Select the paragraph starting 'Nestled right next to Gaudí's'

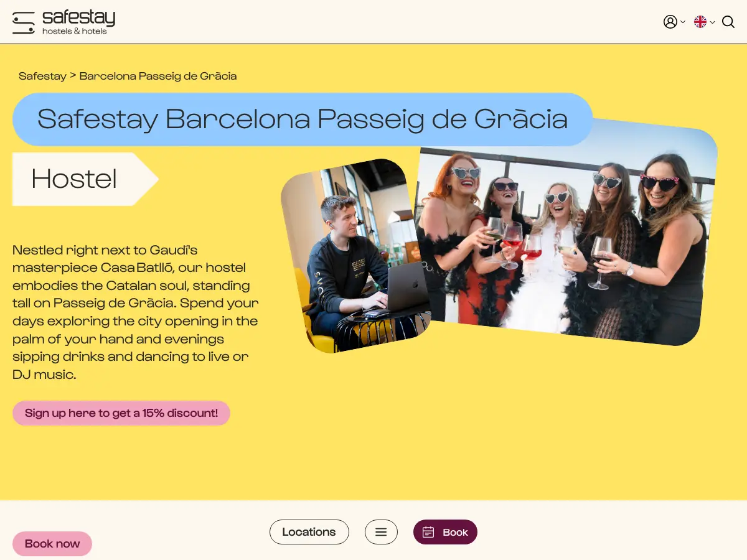136,312
